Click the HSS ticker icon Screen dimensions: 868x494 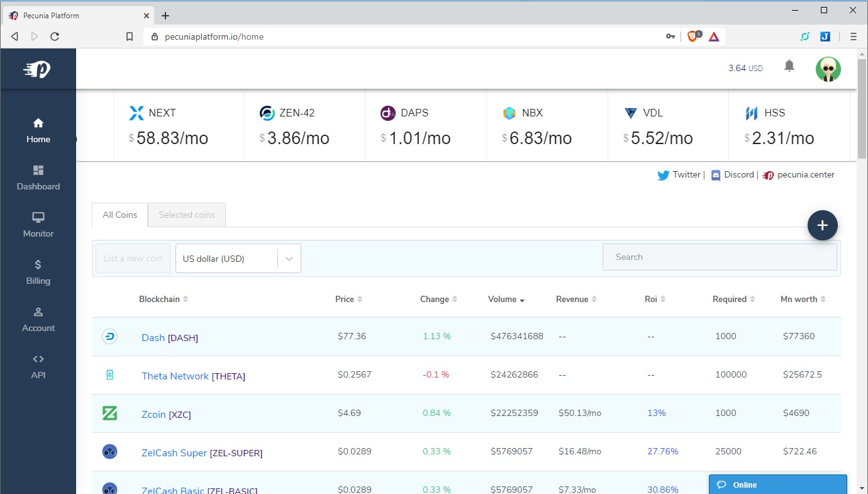tap(752, 113)
